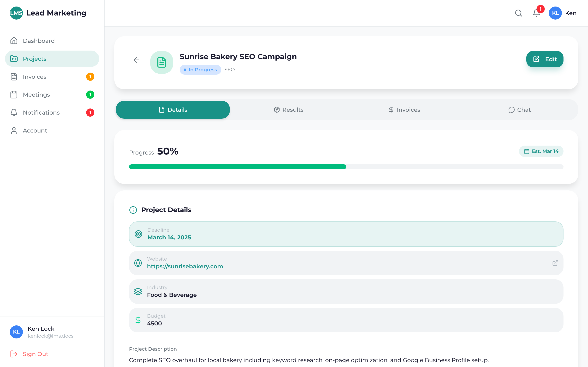The width and height of the screenshot is (588, 367).
Task: Open the Chat tab
Action: click(x=520, y=109)
